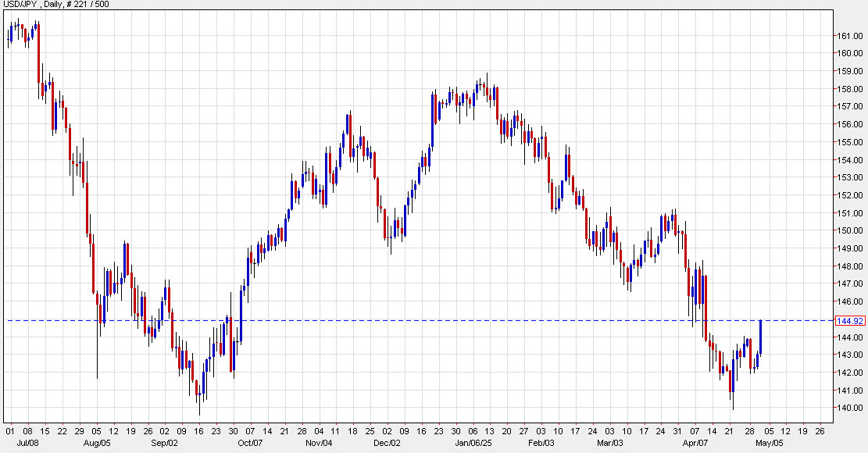
Task: Select the red 144.92 current price tag
Action: [849, 320]
